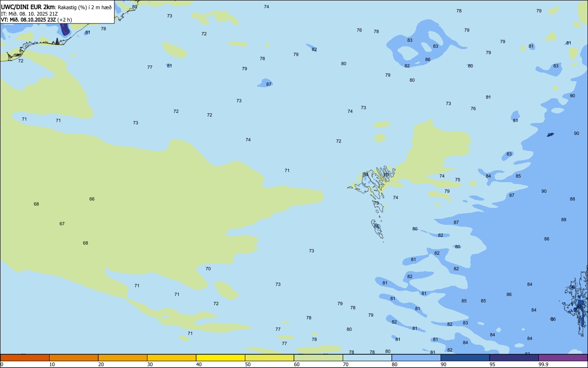The image size is (588, 368).
Task: Select the legend tick label '95'
Action: 492,364
